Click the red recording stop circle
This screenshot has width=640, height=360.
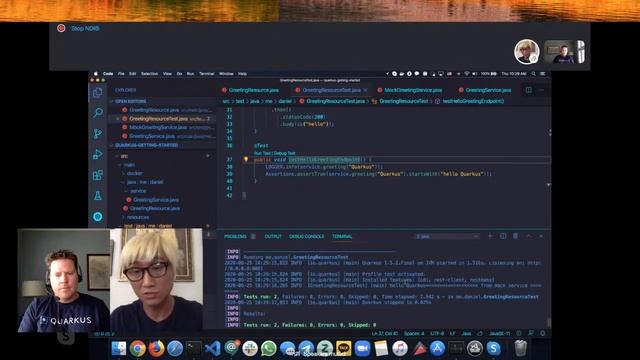point(61,28)
